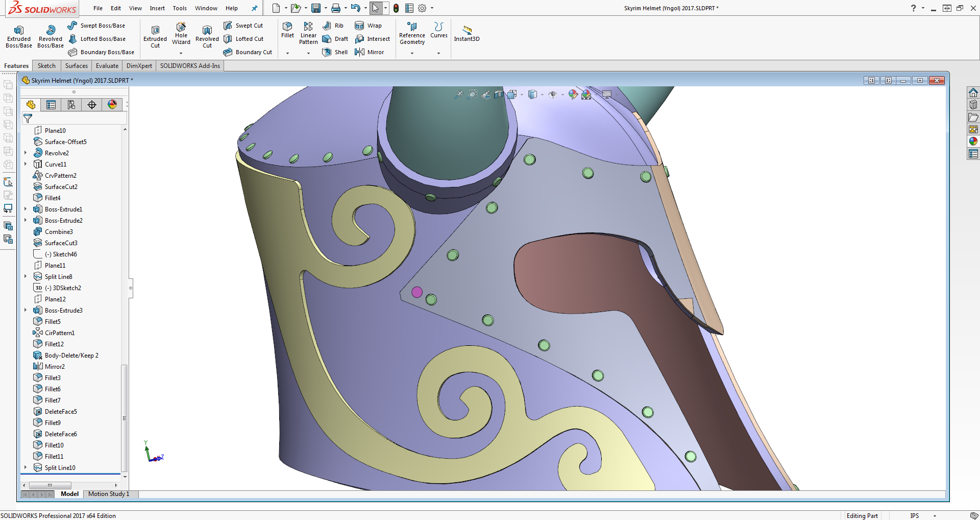Select the Fillet12 feature in the tree
Screen dimensions: 980x520
click(x=48, y=344)
